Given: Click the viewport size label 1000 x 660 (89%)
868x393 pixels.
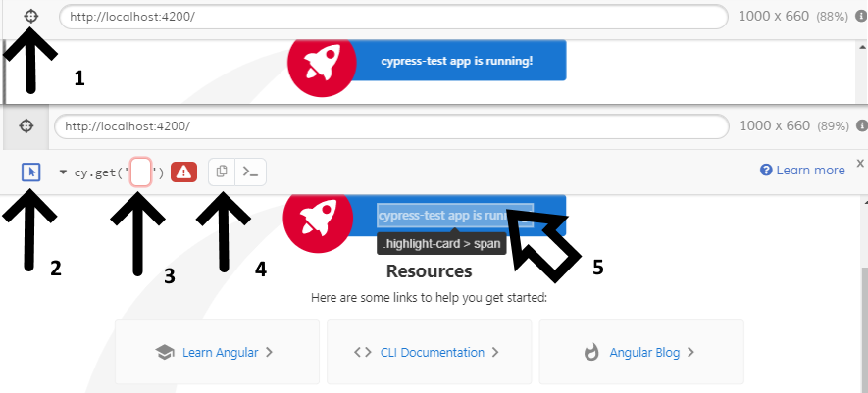Looking at the screenshot, I should tap(793, 126).
